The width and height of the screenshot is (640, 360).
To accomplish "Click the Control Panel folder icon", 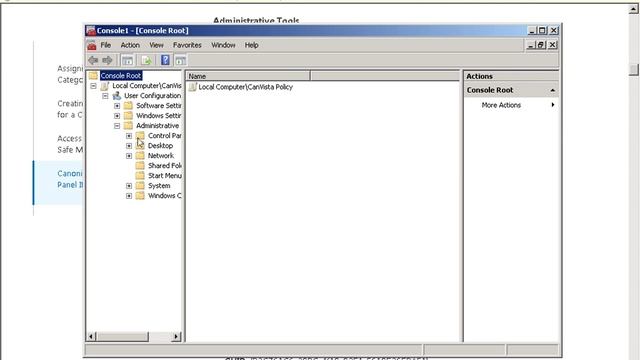I will click(140, 136).
